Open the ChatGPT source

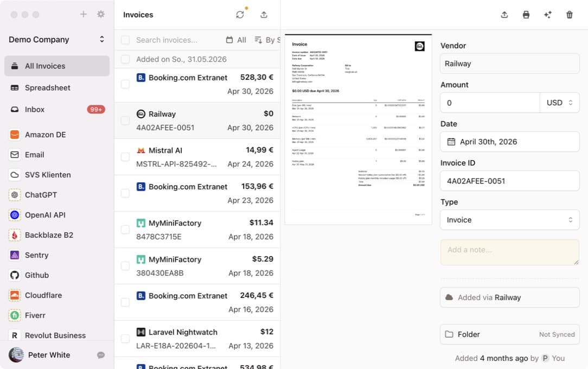pos(57,195)
